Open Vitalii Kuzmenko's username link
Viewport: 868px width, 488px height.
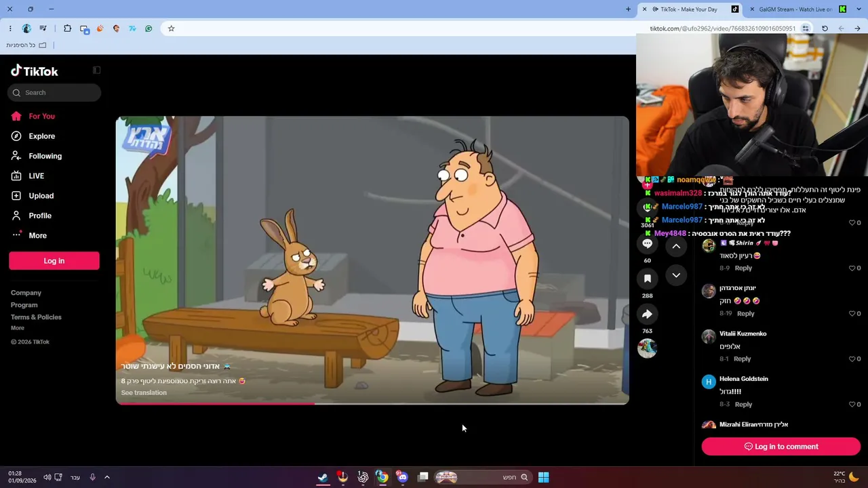coord(743,333)
